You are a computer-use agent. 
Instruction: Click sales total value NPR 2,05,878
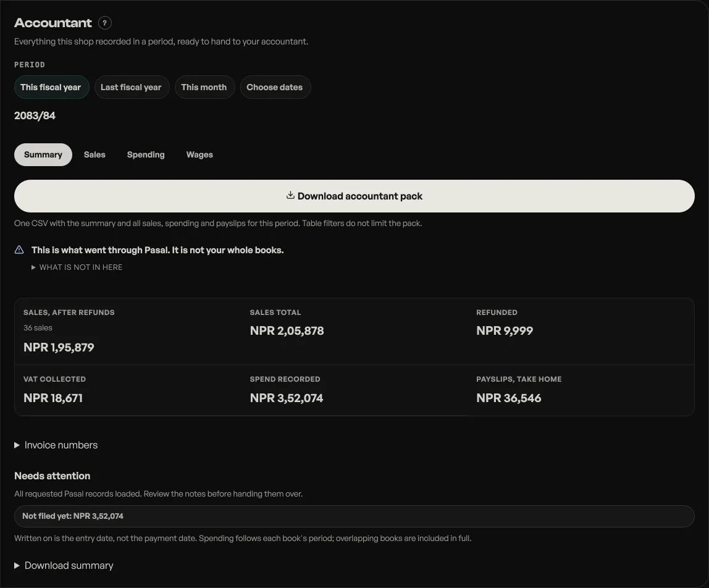[287, 330]
